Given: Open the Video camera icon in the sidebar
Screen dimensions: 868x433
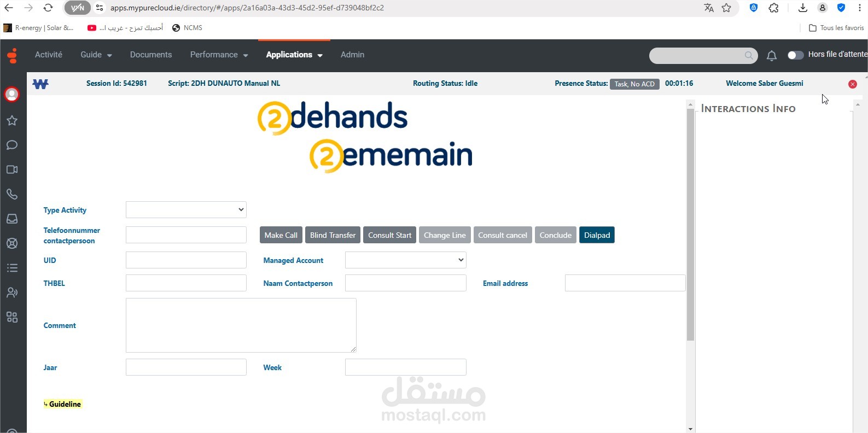Looking at the screenshot, I should pyautogui.click(x=12, y=169).
